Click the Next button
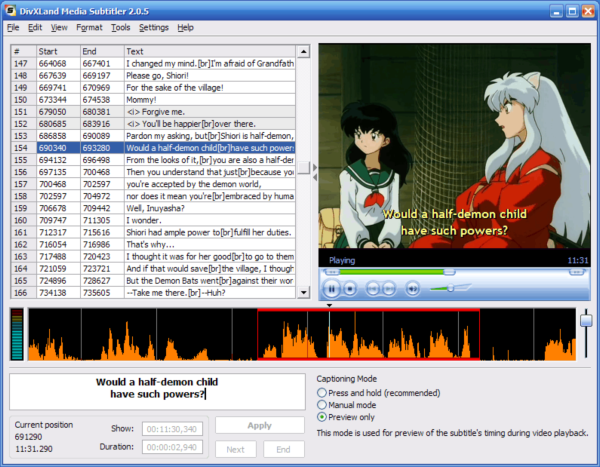600x467 pixels. coord(236,449)
